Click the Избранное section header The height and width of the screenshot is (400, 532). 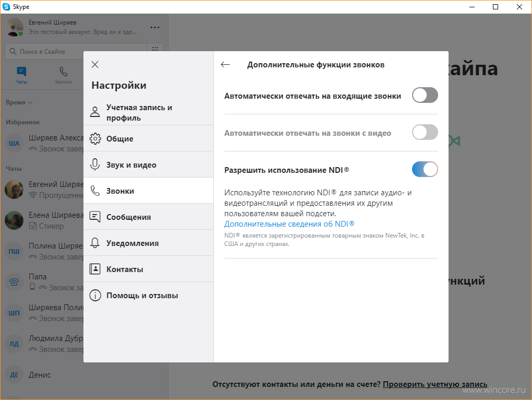[23, 122]
